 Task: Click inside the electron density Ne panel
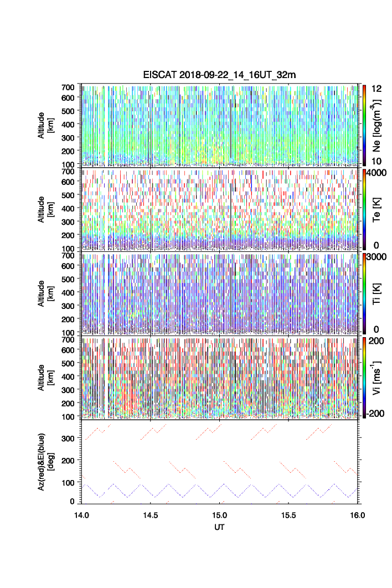pos(220,125)
